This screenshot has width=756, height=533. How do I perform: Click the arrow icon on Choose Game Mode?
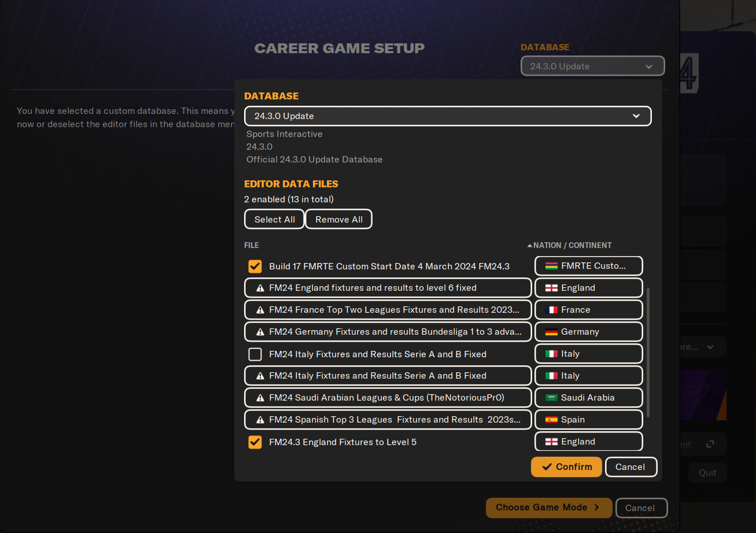pos(597,508)
